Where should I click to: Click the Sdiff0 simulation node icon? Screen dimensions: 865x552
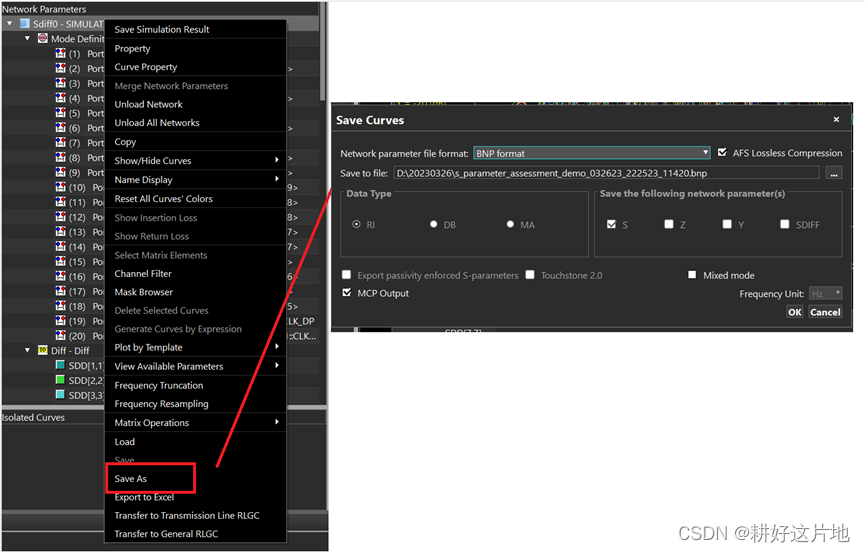click(x=24, y=24)
